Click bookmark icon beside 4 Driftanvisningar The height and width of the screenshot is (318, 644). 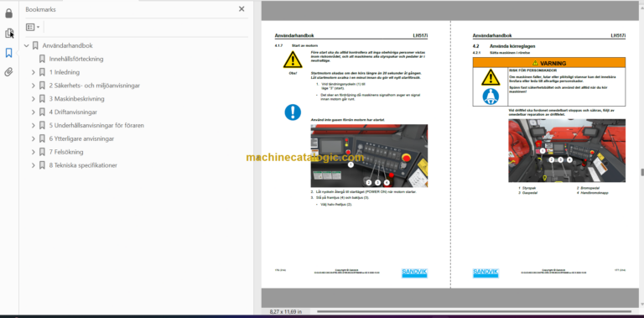point(42,112)
